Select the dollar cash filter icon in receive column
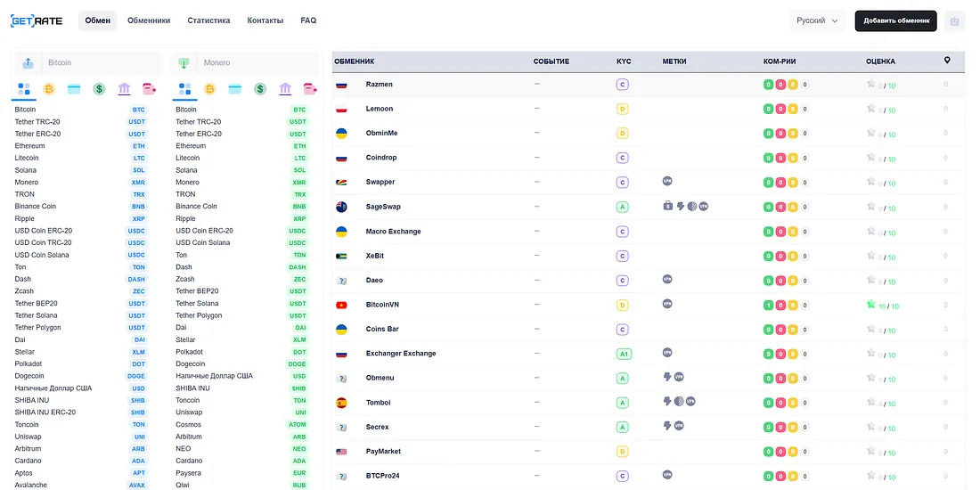 click(260, 89)
